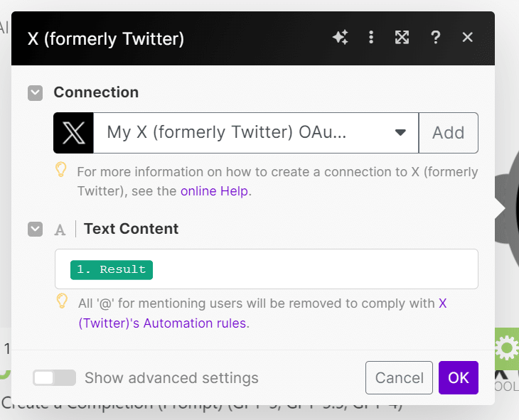Open the online Help link
Screen dimensions: 519x420
[214, 191]
